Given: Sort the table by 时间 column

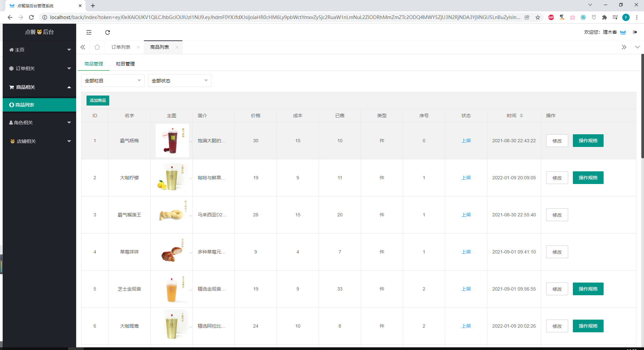Looking at the screenshot, I should pyautogui.click(x=521, y=116).
